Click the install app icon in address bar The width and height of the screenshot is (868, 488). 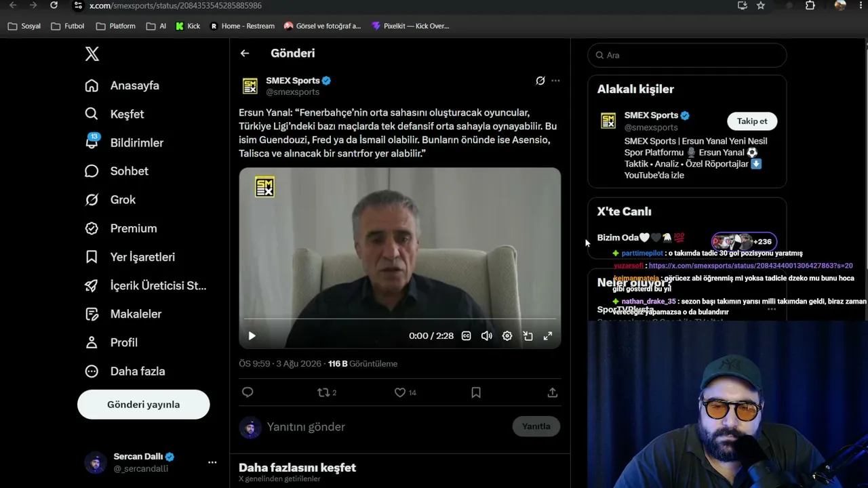tap(743, 5)
